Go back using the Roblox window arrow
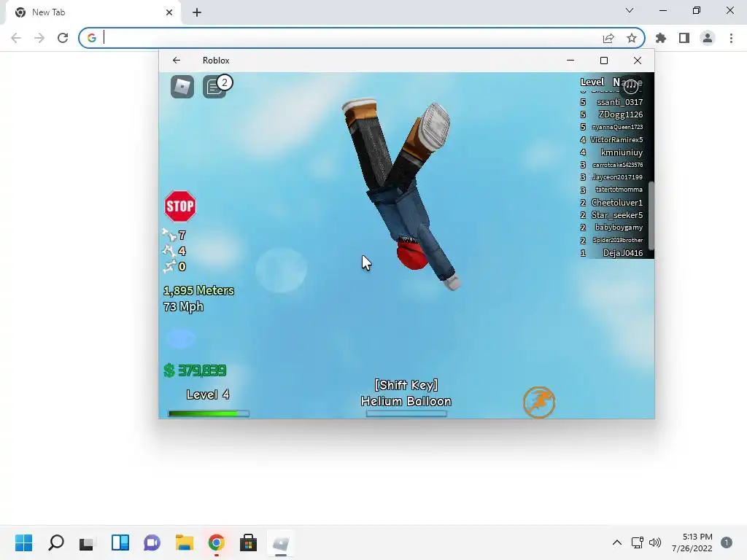The width and height of the screenshot is (747, 560). (177, 60)
